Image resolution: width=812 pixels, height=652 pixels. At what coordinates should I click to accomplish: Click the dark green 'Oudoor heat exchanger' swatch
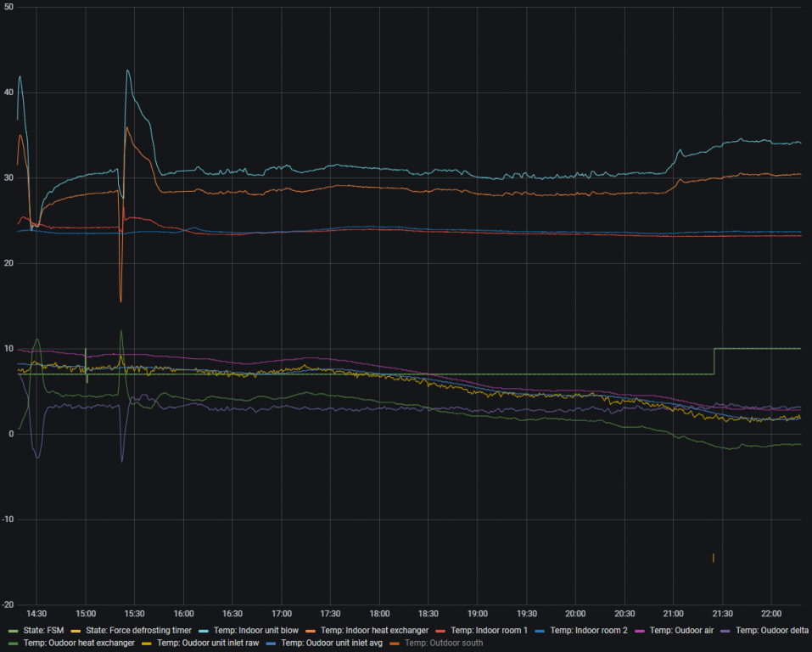12,644
